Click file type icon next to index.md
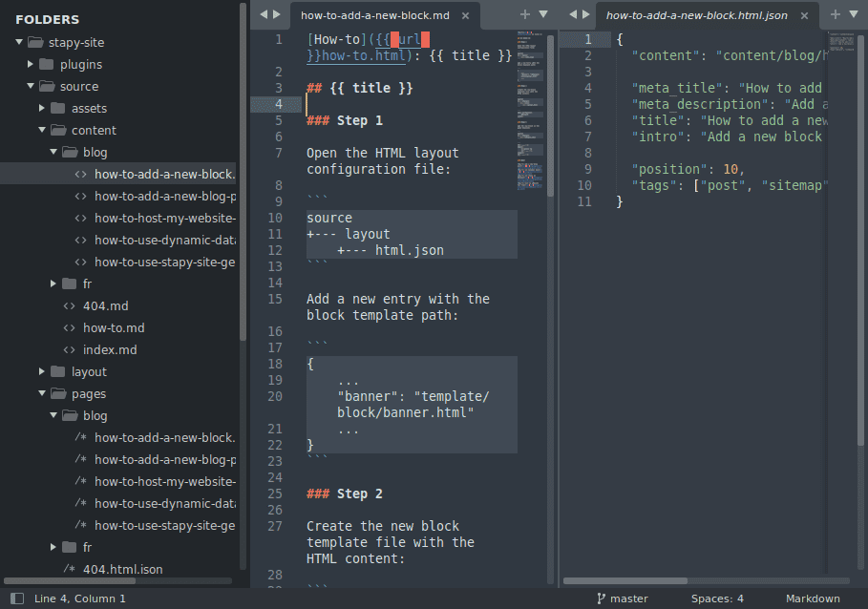 (x=69, y=349)
